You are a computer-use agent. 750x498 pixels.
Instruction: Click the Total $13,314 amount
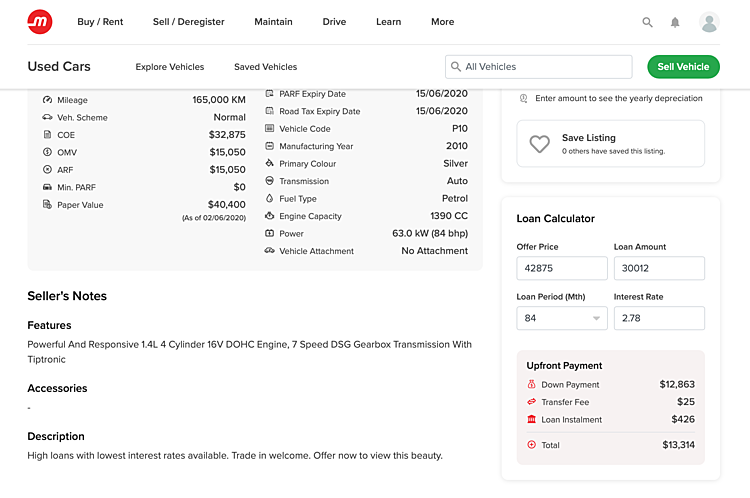(678, 445)
